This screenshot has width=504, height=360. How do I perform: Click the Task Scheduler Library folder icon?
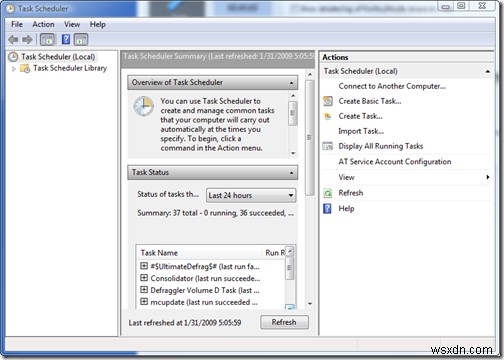(25, 68)
